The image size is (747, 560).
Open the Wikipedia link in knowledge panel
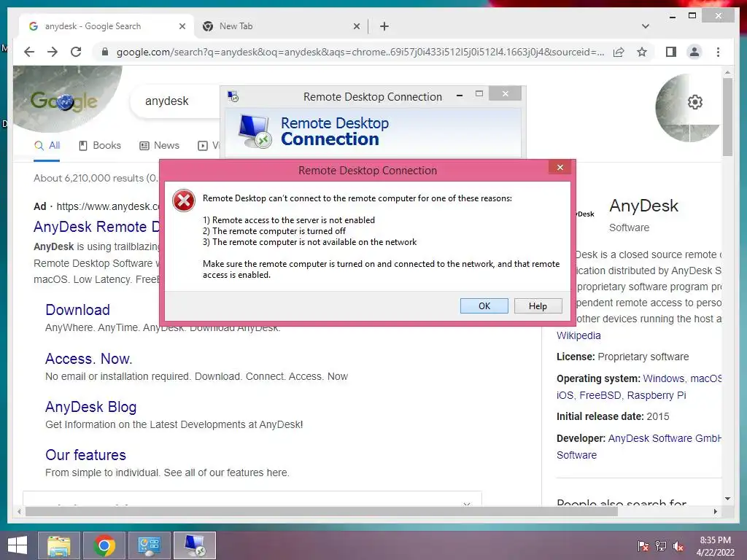(x=578, y=335)
